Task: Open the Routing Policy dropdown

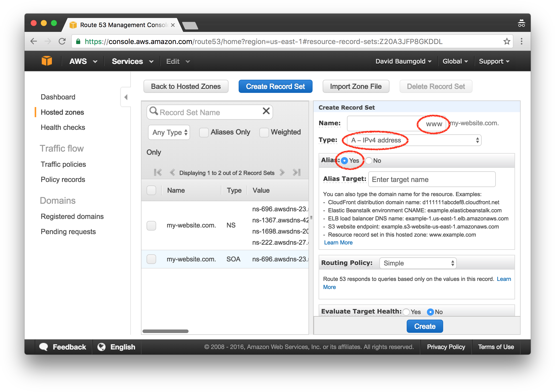Action: click(418, 263)
